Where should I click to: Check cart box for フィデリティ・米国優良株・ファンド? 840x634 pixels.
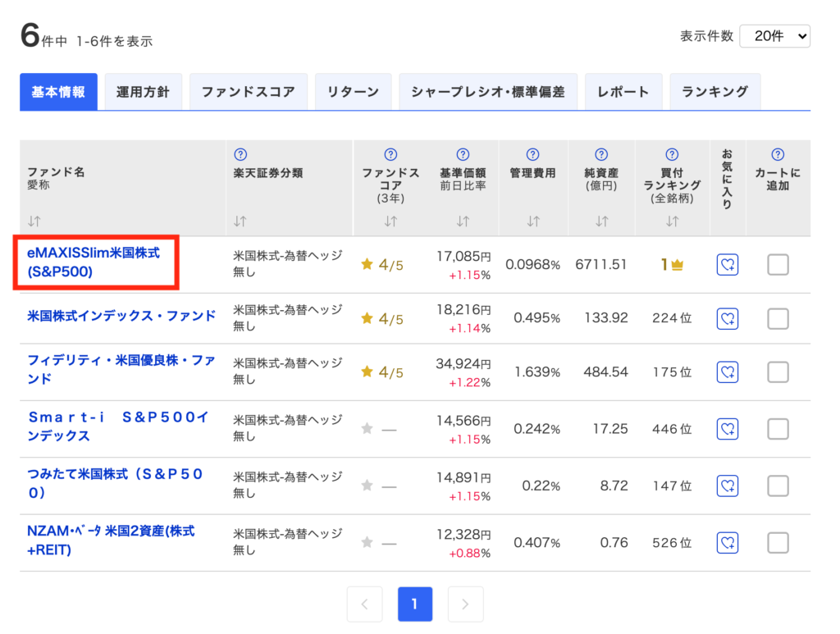(x=778, y=372)
